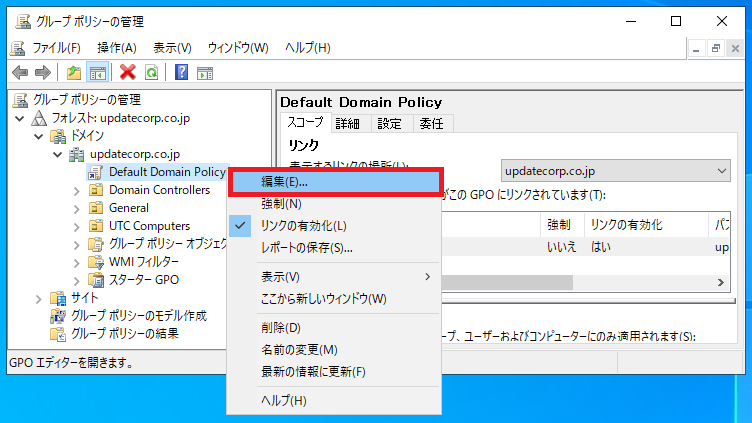The image size is (752, 423).
Task: Switch to the 設定 tab
Action: 389,123
